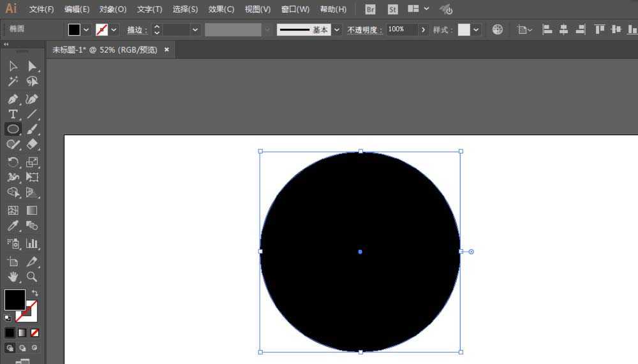Switch paint mode to Gradient

point(22,332)
